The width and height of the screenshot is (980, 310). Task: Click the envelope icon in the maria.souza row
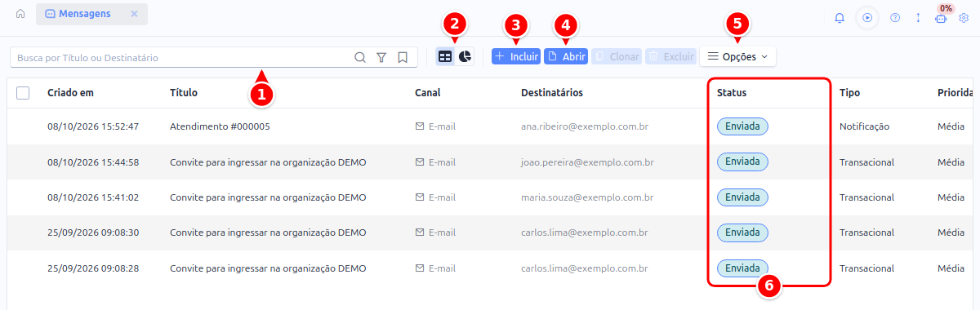(420, 197)
